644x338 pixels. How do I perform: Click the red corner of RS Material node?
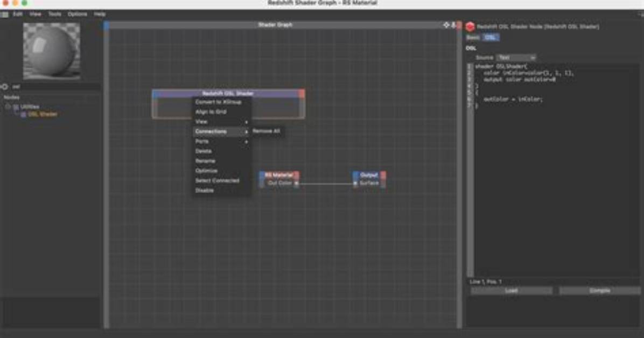pyautogui.click(x=297, y=175)
